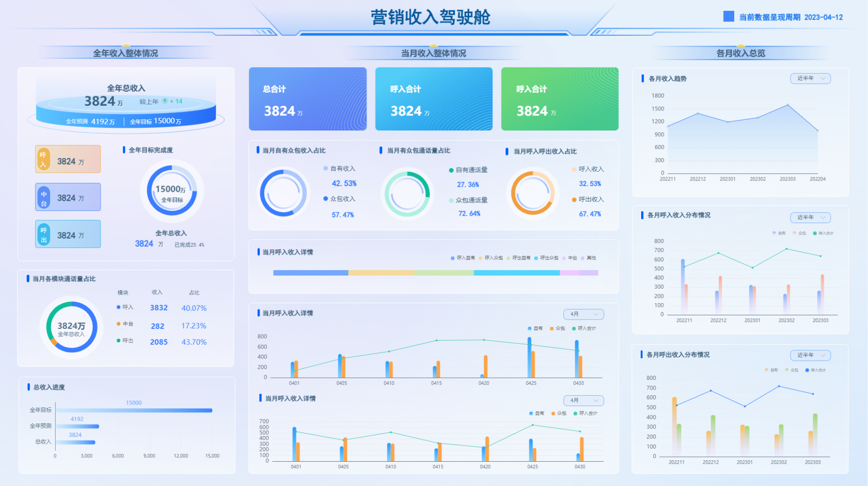Toggle 呼入合计 legend in 各月呼出收入分布情况
This screenshot has height=486, width=868.
pyautogui.click(x=815, y=370)
